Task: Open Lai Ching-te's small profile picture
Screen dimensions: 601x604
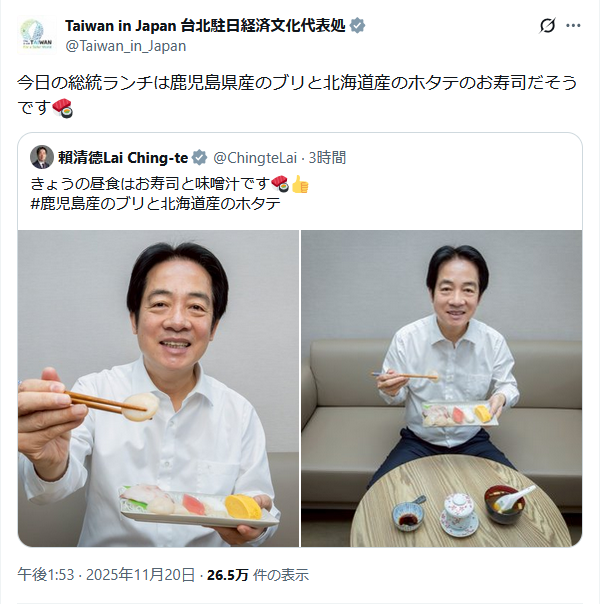Action: pos(42,157)
